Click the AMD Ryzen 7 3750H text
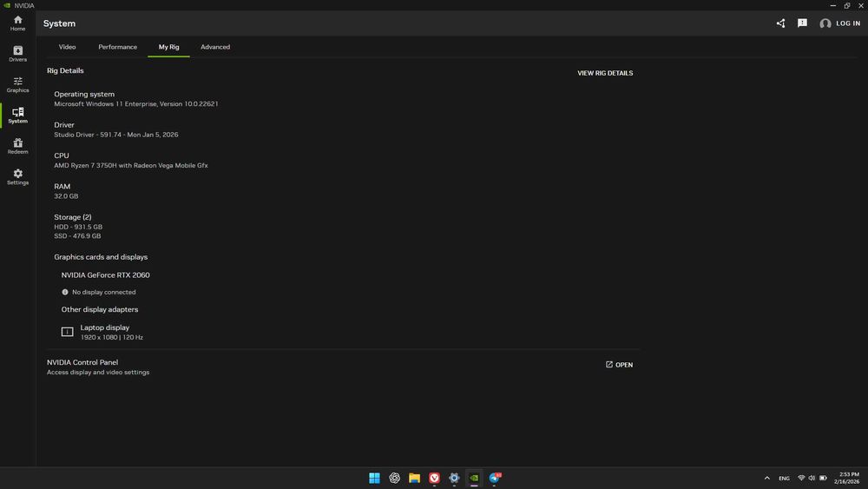The width and height of the screenshot is (868, 489). coord(131,166)
